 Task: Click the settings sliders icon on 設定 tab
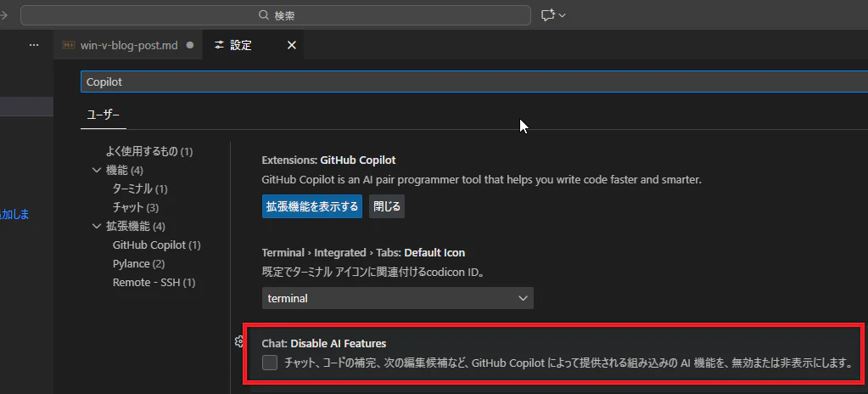[220, 46]
